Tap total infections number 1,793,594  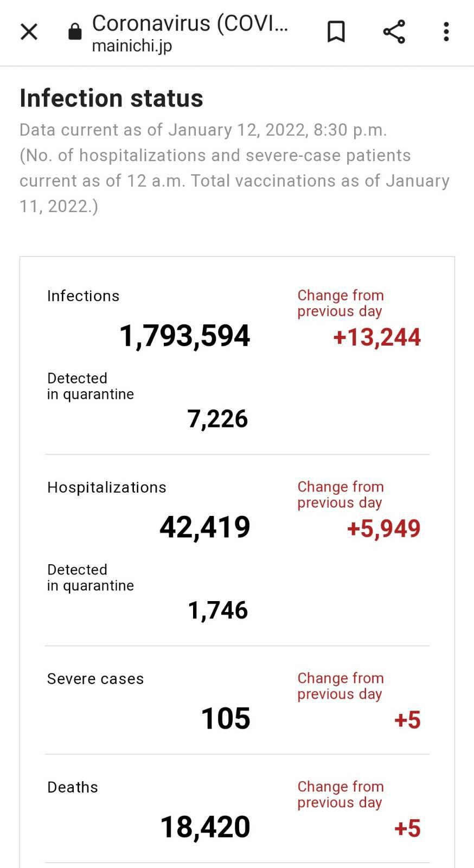(x=184, y=336)
